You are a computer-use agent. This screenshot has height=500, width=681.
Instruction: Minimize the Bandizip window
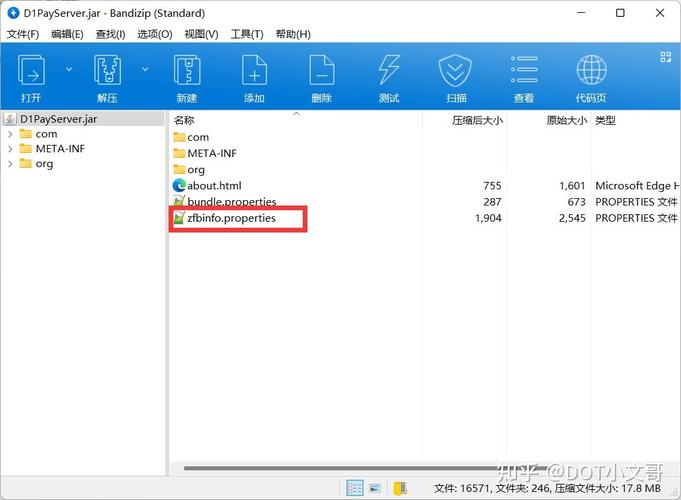click(581, 13)
